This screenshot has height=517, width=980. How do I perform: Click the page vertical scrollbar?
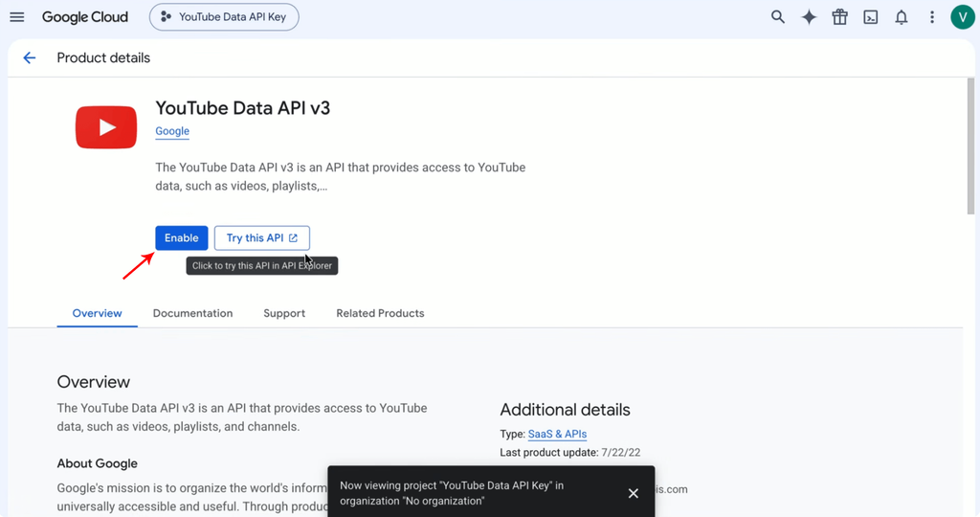click(x=970, y=146)
